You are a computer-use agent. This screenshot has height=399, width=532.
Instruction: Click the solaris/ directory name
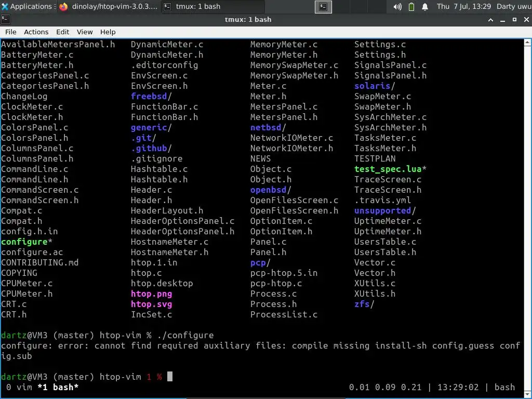pyautogui.click(x=375, y=86)
